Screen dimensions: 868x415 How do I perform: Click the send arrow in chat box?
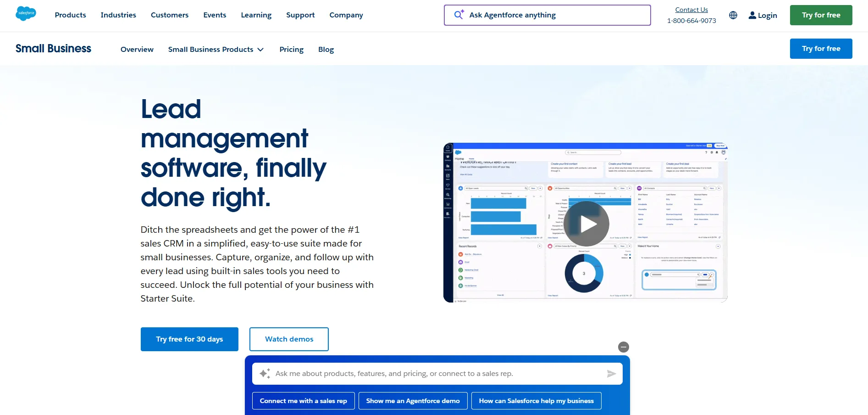[611, 374]
